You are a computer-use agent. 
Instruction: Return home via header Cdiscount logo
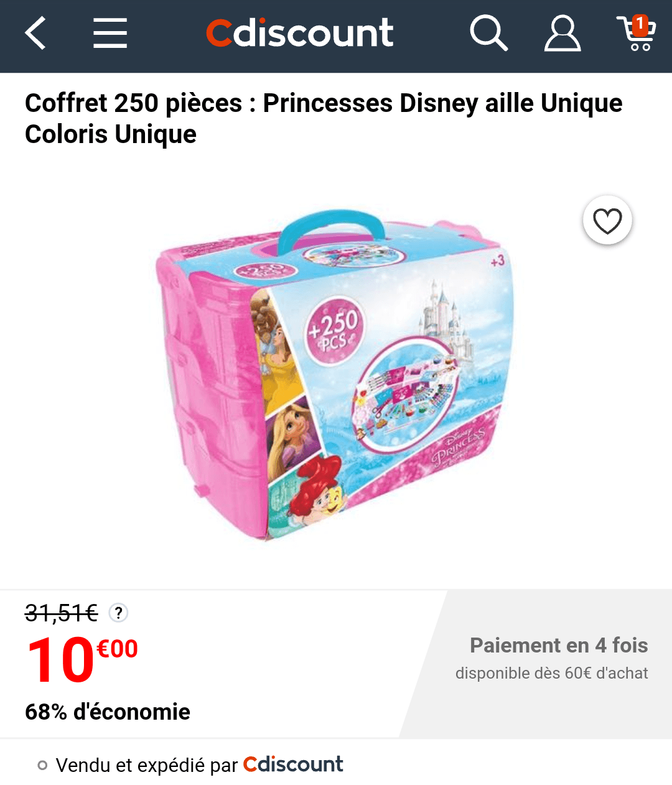coord(300,33)
